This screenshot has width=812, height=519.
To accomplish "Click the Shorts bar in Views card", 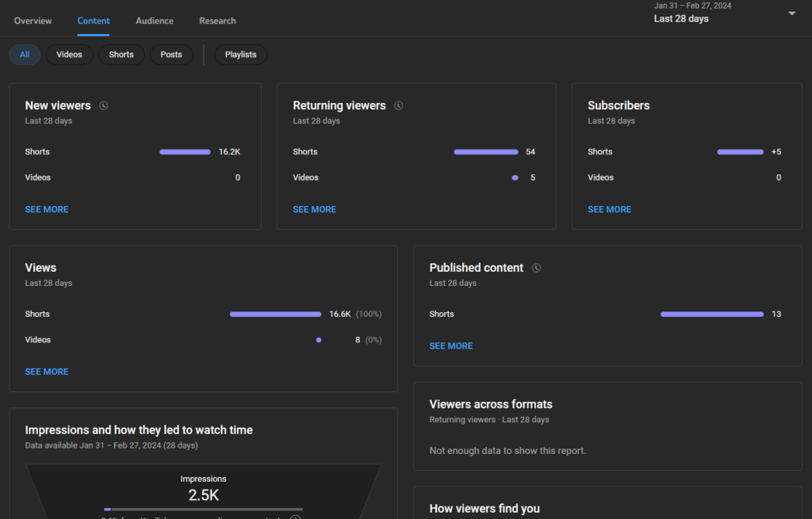I will 275,315.
